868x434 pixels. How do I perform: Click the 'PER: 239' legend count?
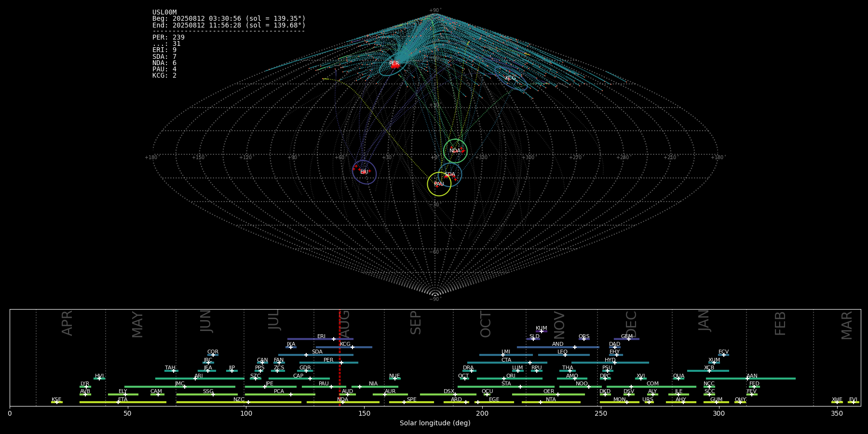tap(168, 38)
